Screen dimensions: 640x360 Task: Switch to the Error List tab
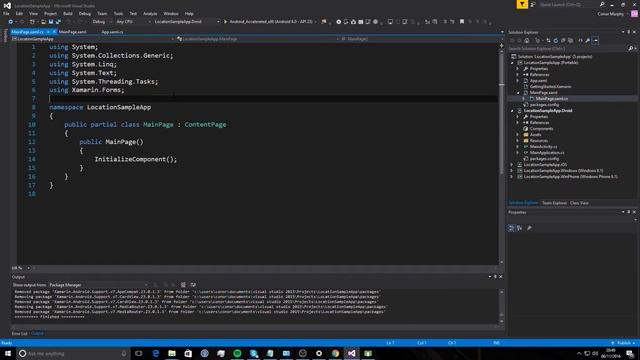click(x=20, y=333)
